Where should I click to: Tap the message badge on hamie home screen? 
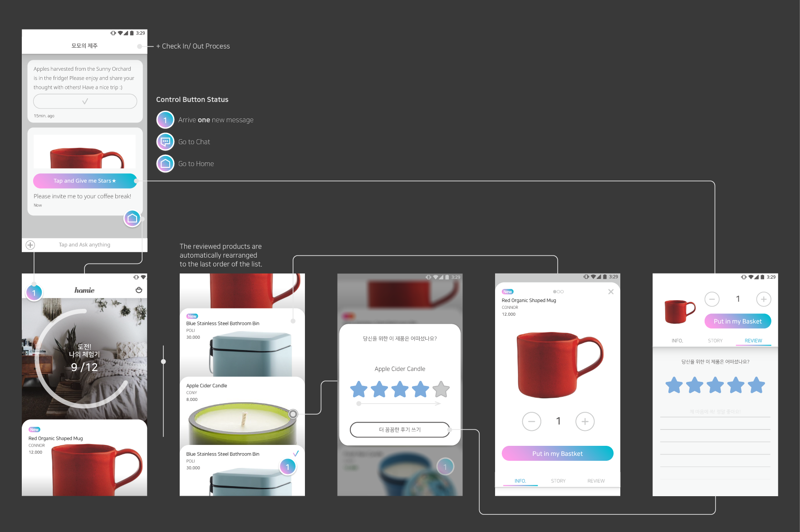[x=34, y=293]
